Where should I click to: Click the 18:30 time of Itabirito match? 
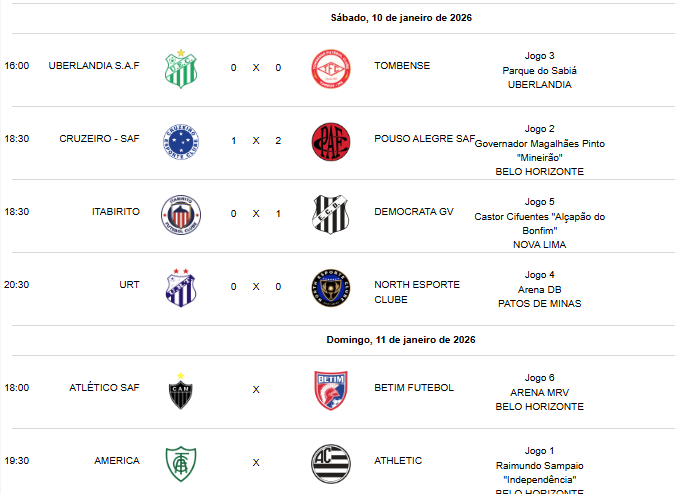[x=17, y=212]
